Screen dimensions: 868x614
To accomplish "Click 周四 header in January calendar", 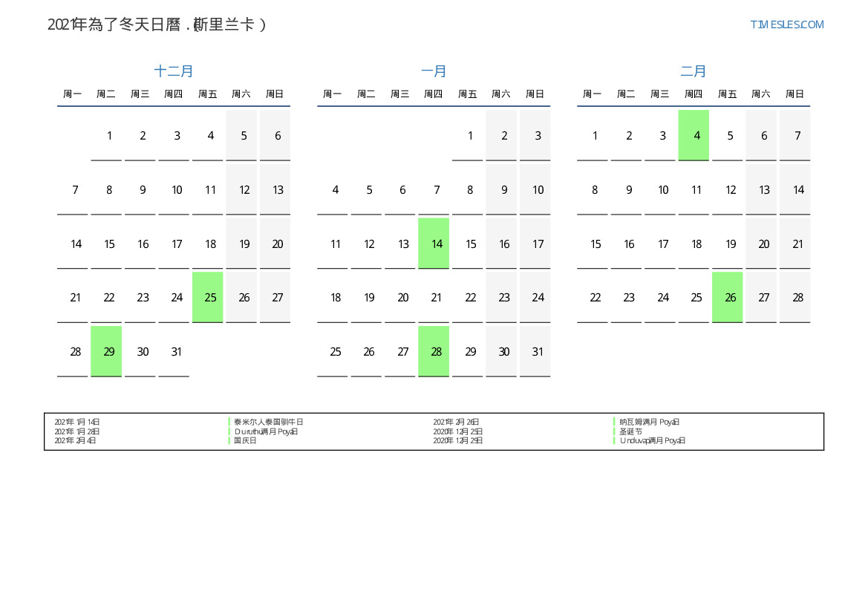I will 434,94.
